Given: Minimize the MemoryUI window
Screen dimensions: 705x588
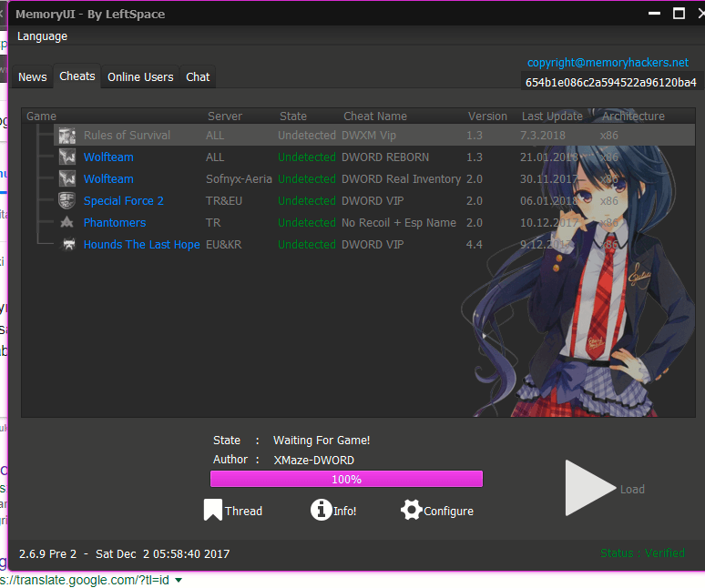Looking at the screenshot, I should point(654,14).
